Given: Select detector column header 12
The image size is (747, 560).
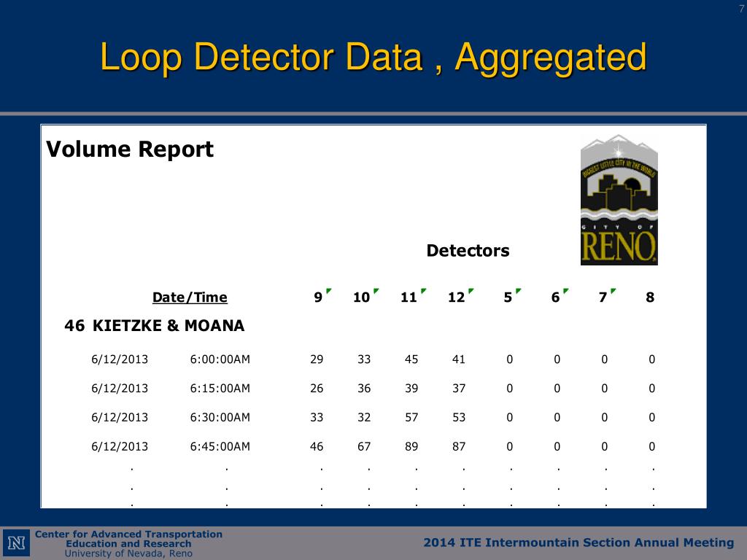Looking at the screenshot, I should tap(456, 297).
